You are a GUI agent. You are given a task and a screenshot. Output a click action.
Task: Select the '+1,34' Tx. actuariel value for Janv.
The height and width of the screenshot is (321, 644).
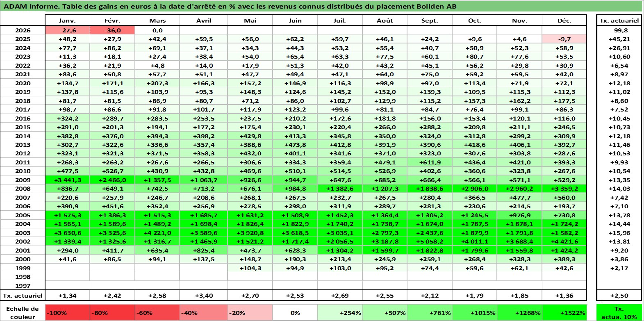click(x=67, y=296)
